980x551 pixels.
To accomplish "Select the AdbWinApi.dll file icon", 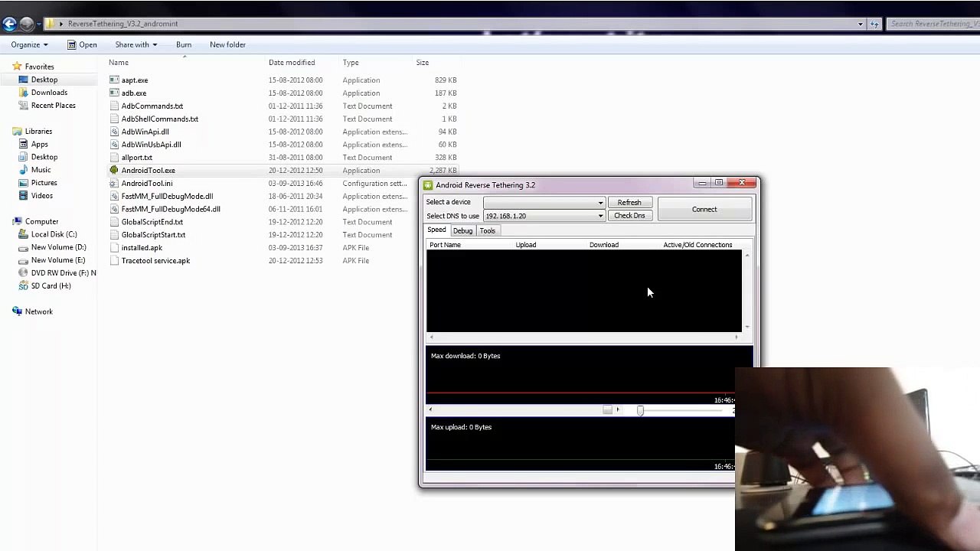I will [x=114, y=132].
